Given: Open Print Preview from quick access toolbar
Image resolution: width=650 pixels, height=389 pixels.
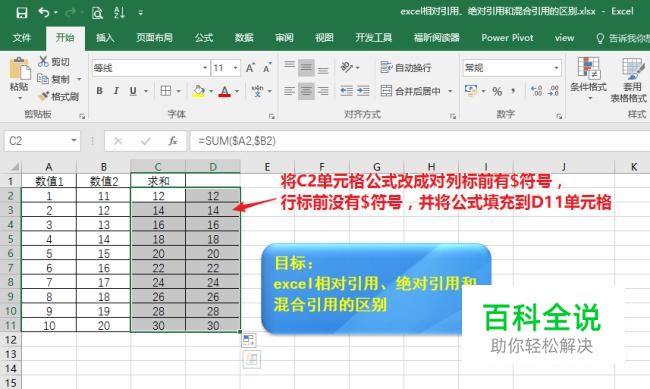Looking at the screenshot, I should pyautogui.click(x=97, y=13).
